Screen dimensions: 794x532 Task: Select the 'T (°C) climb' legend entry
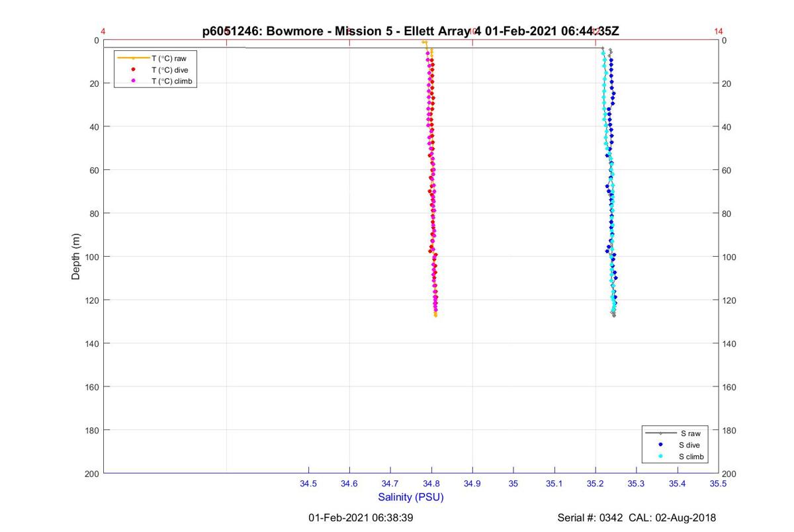pyautogui.click(x=155, y=81)
